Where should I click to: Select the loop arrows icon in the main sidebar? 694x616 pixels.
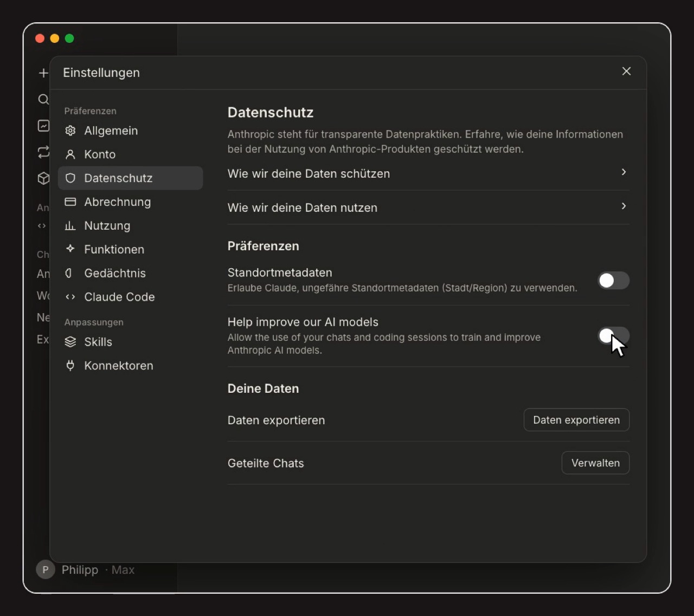pos(43,152)
